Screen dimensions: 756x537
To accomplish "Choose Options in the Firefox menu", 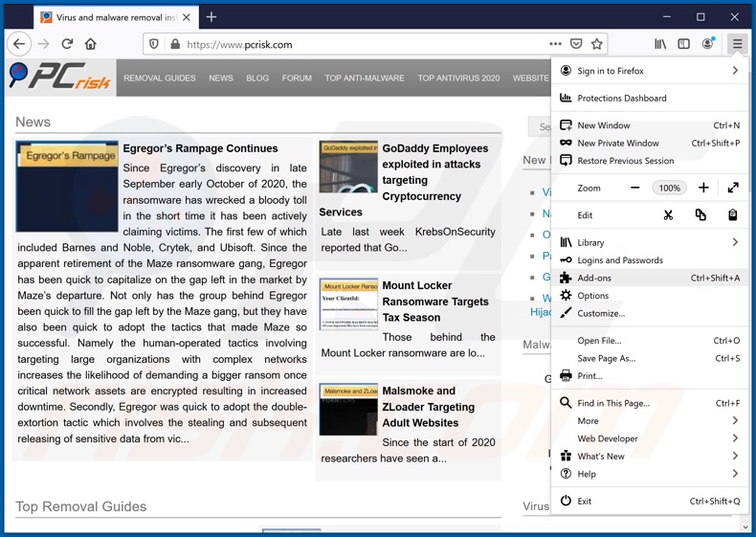I will (592, 296).
